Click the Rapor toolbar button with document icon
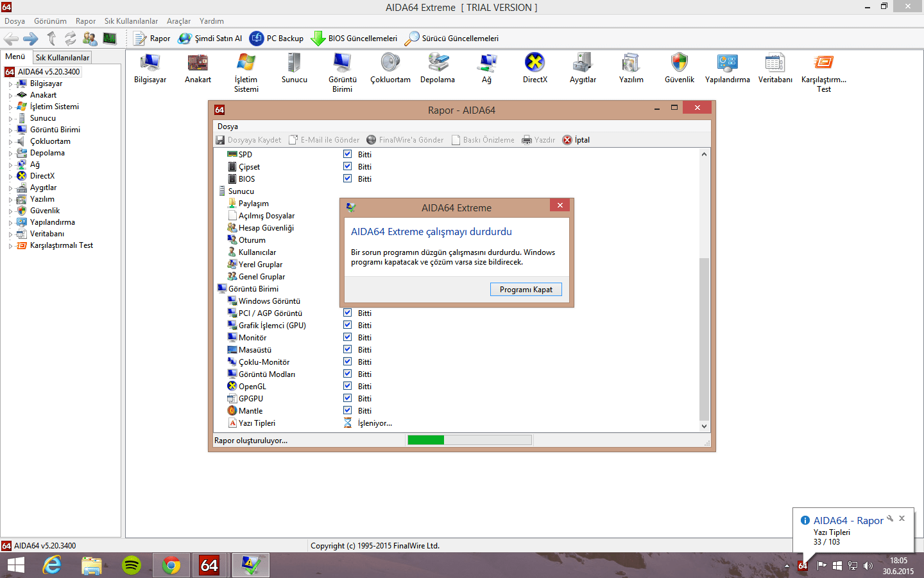This screenshot has width=924, height=578. coord(152,39)
